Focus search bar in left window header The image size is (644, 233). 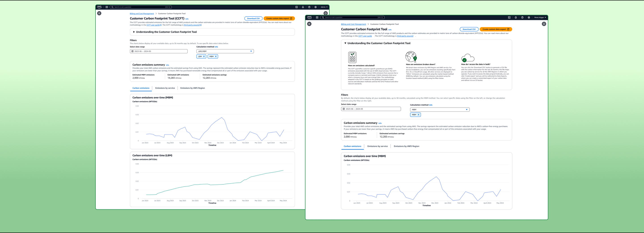coord(141,7)
